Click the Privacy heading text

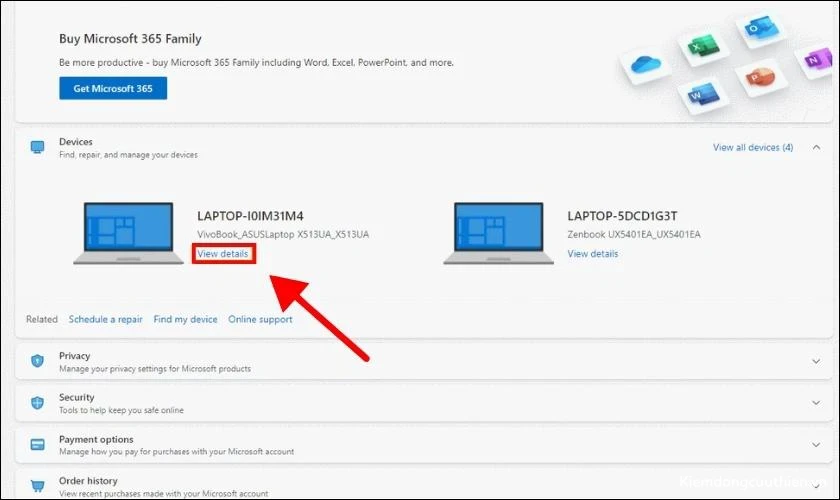point(74,355)
